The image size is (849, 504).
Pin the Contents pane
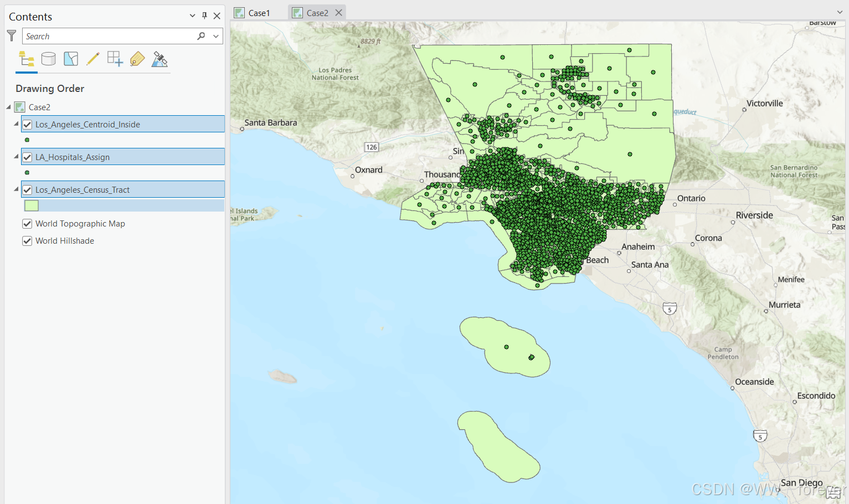pyautogui.click(x=204, y=16)
